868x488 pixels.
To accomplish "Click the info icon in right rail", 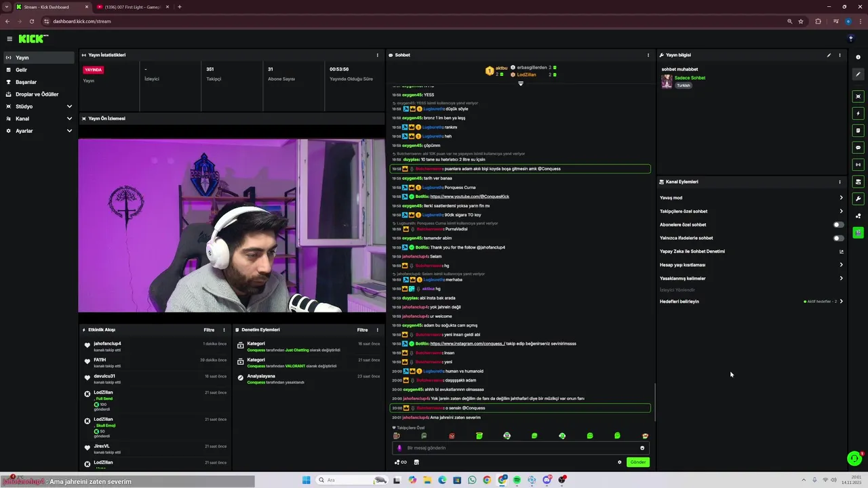I will coord(858,57).
